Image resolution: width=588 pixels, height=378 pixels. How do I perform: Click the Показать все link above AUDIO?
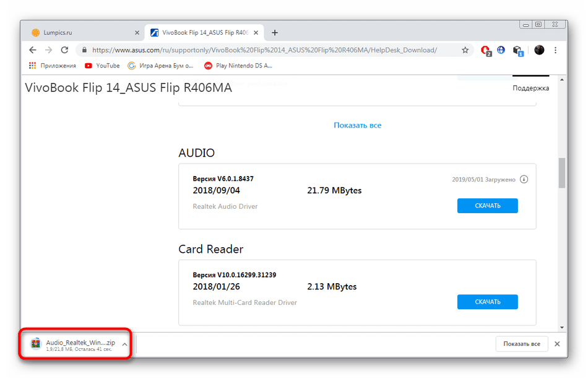[x=357, y=125]
